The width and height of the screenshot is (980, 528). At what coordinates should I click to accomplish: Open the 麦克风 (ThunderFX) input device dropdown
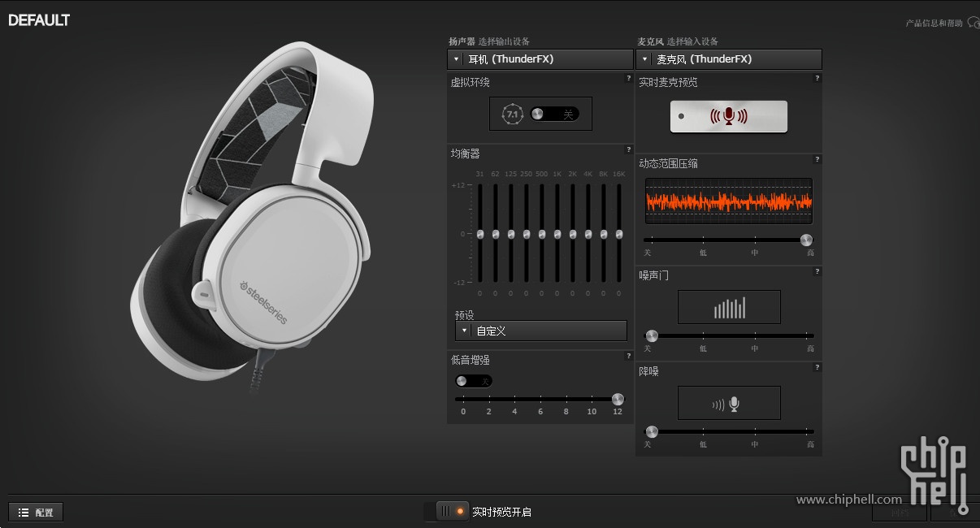coord(729,59)
